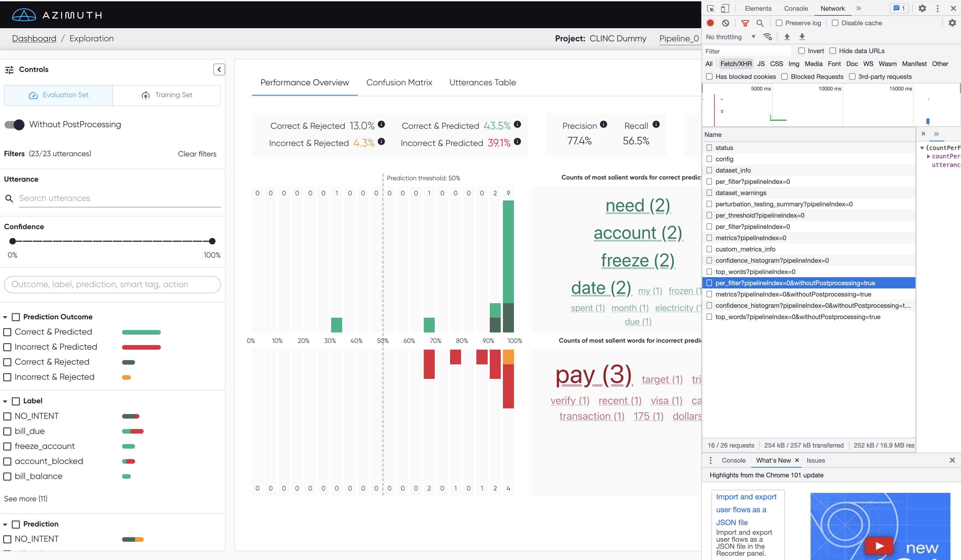Click the DevTools clear network log icon
The image size is (961, 560).
(x=725, y=23)
